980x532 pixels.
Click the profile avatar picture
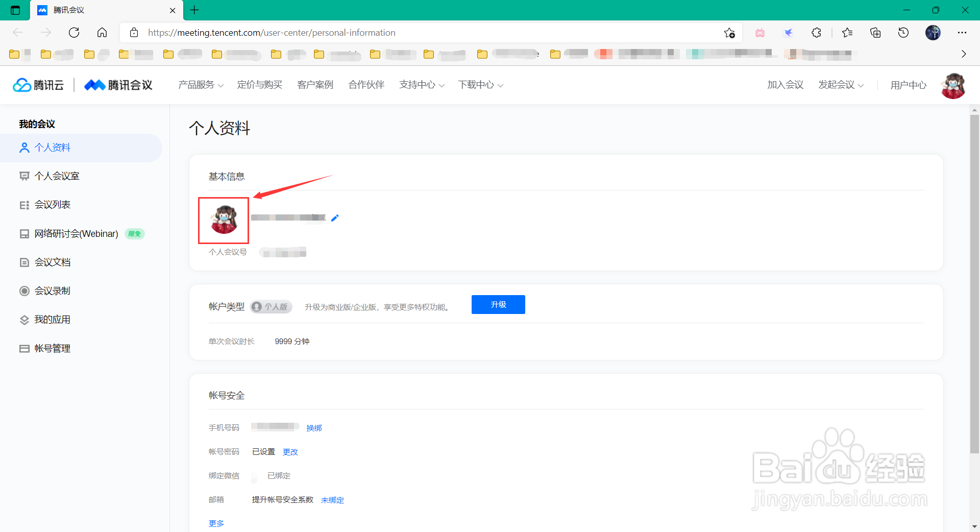tap(224, 220)
